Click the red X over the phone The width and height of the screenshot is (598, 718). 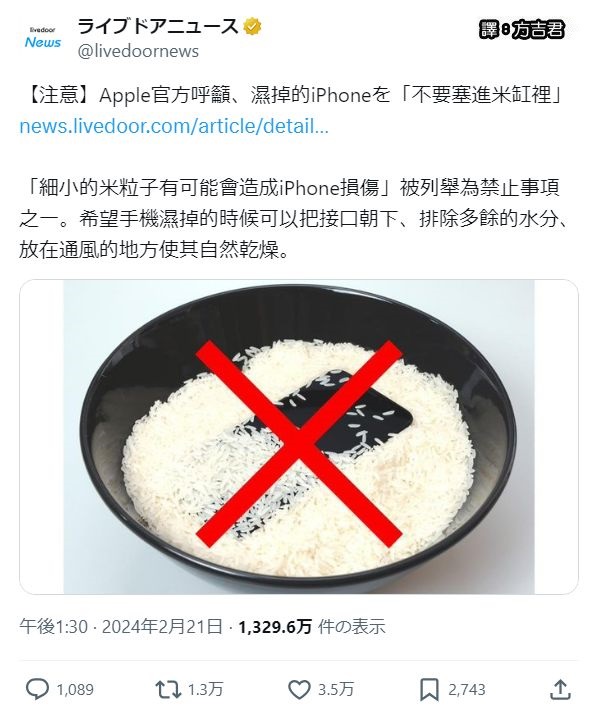point(299,444)
